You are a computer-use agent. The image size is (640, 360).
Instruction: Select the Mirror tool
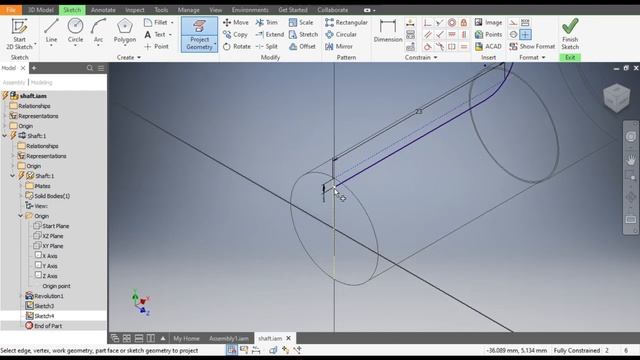tap(339, 47)
